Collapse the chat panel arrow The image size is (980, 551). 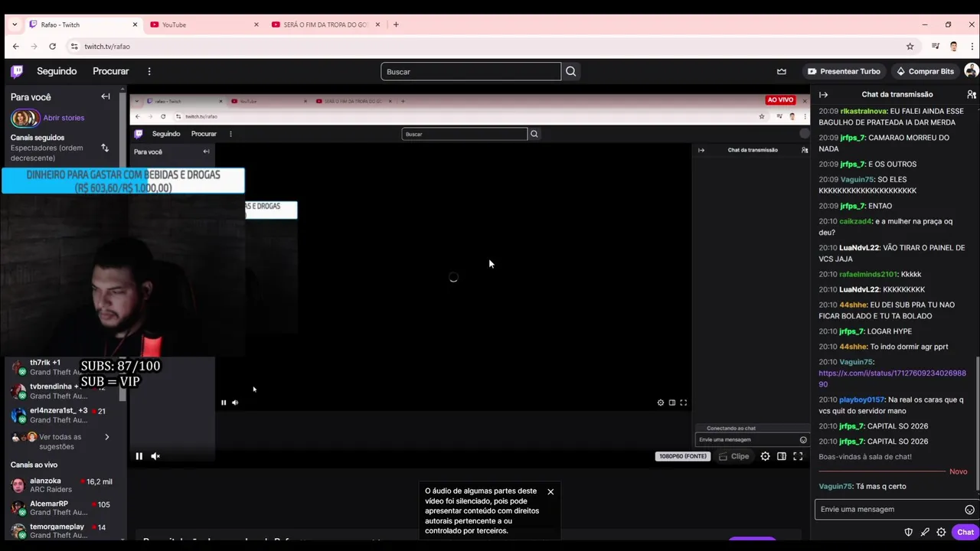click(824, 95)
